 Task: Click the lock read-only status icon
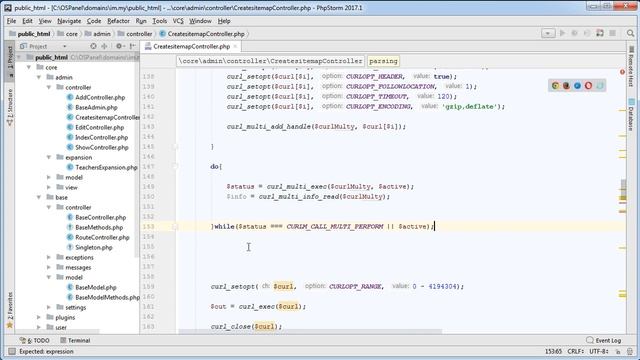(x=618, y=351)
